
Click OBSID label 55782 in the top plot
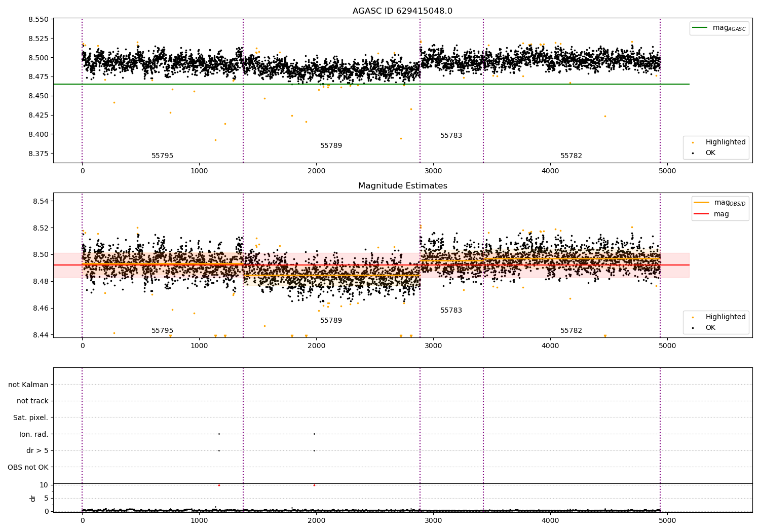tap(571, 156)
